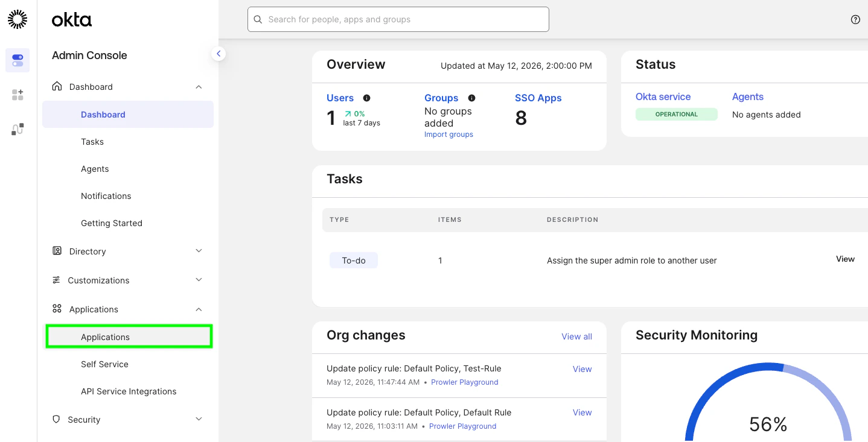This screenshot has height=442, width=868.
Task: Focus the people, apps and groups search field
Action: pyautogui.click(x=398, y=19)
